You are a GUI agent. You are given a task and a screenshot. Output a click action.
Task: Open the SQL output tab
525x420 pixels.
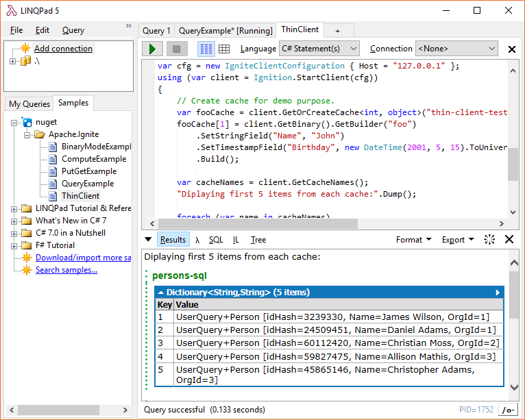coord(216,240)
